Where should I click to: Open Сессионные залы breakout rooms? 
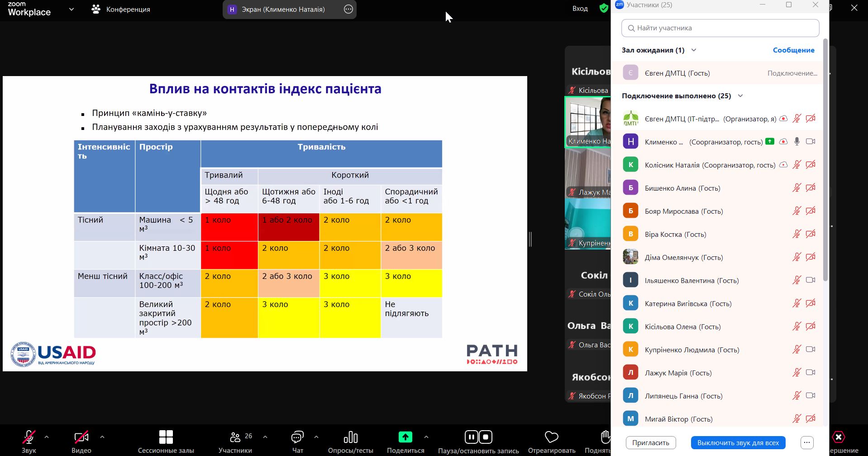(x=166, y=437)
